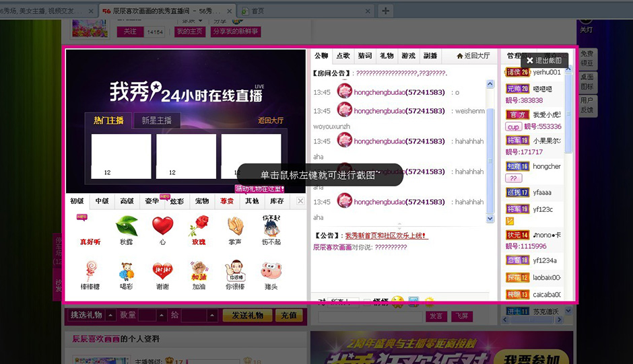Click the picture icon beside the emoticon
This screenshot has height=364, width=633.
click(x=413, y=301)
